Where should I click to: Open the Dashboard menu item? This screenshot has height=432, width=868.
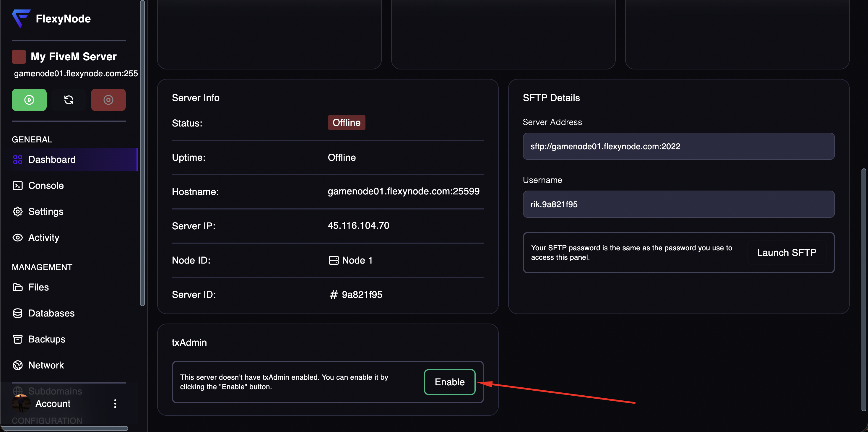pyautogui.click(x=52, y=159)
